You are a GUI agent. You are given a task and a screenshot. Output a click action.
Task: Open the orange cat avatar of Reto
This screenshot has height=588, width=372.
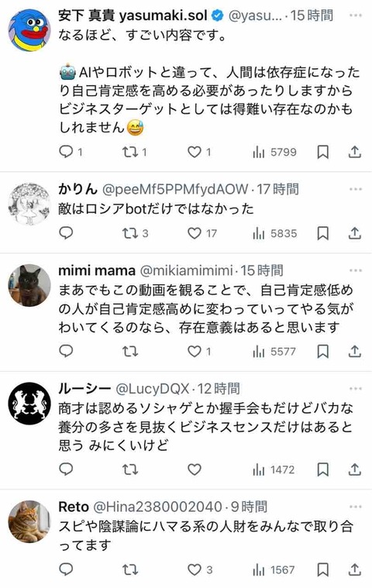point(29,521)
